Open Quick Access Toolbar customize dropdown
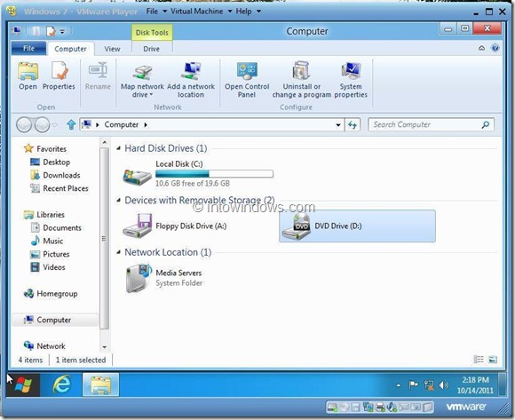Image resolution: width=515 pixels, height=420 pixels. [62, 32]
